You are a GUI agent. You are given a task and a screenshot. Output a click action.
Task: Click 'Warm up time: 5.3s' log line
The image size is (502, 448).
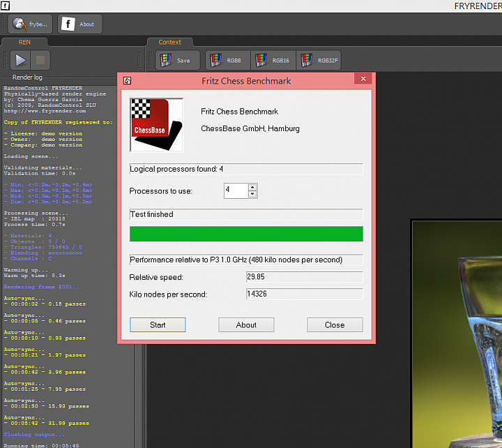pyautogui.click(x=34, y=276)
